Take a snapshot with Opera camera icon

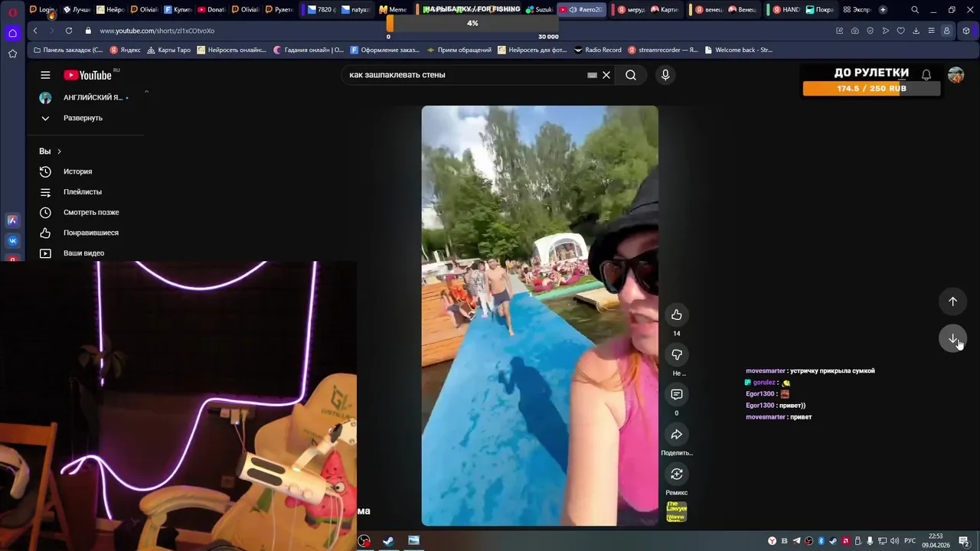click(854, 31)
